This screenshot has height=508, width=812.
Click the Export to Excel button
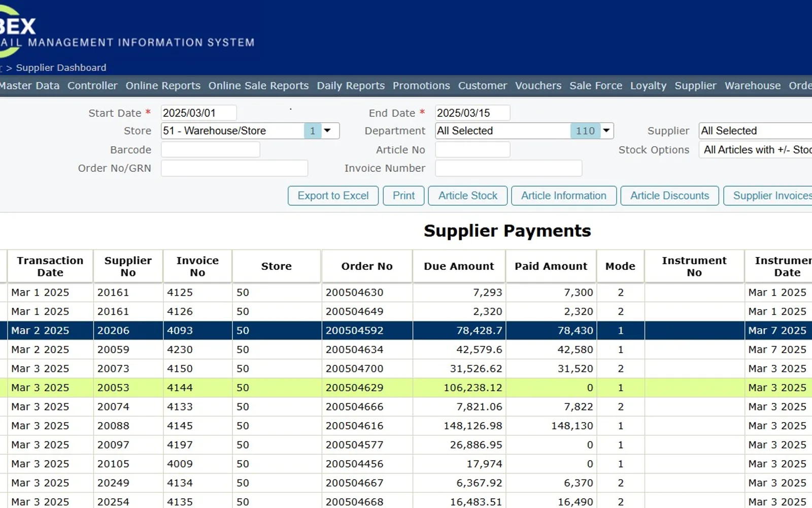pyautogui.click(x=333, y=196)
